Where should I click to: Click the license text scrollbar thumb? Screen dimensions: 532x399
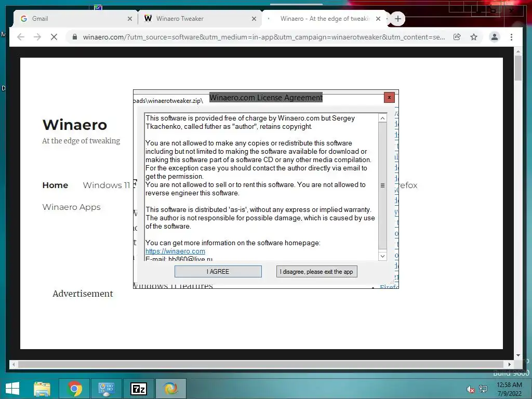(x=382, y=185)
